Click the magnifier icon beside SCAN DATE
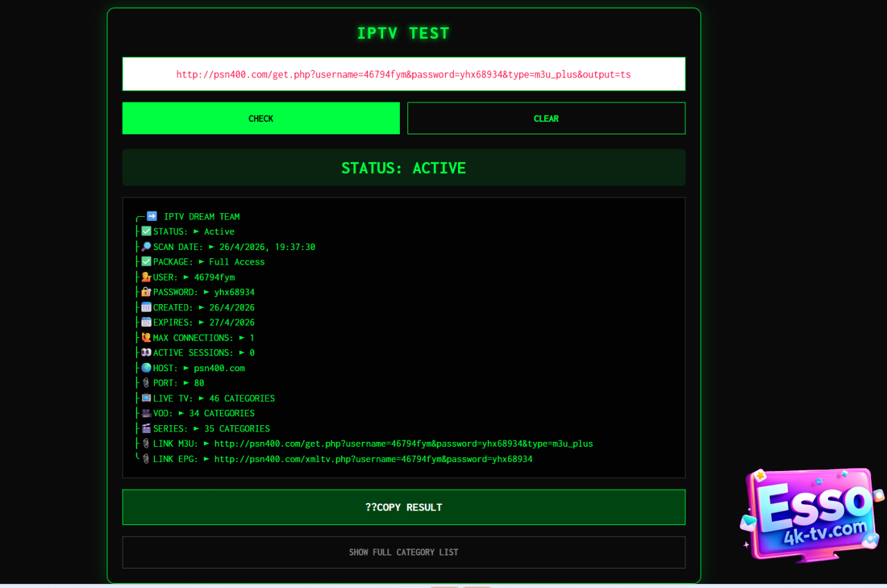Image resolution: width=887 pixels, height=588 pixels. 146,247
